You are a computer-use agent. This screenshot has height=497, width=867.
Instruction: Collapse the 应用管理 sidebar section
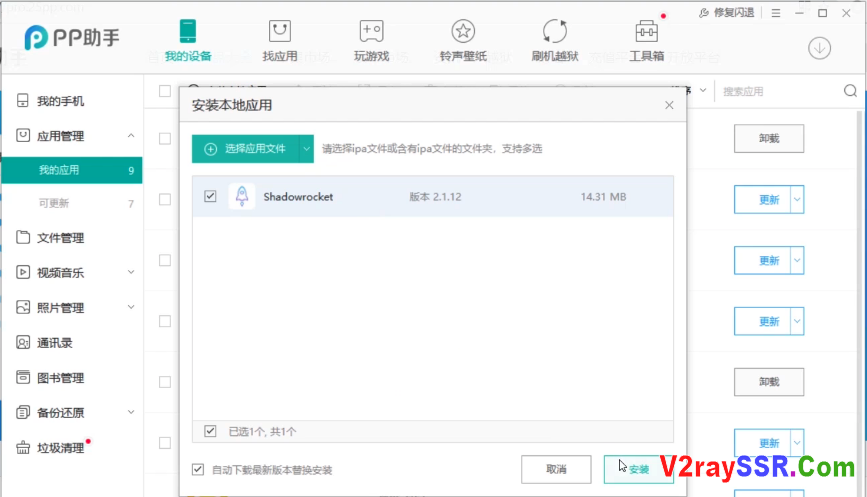(131, 136)
